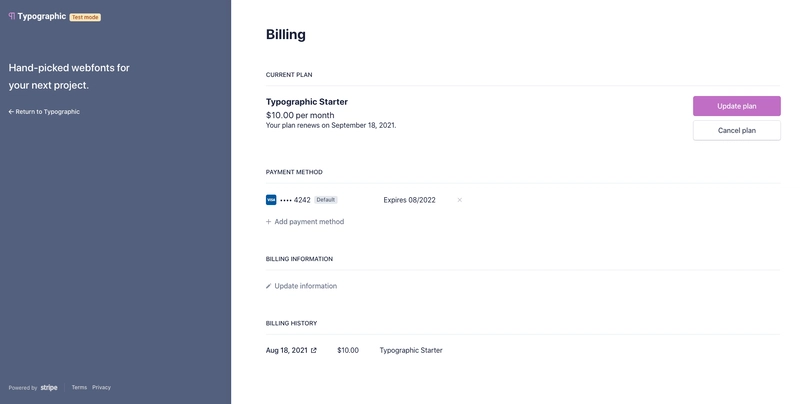
Task: Open the Privacy link in the footer
Action: pos(102,388)
